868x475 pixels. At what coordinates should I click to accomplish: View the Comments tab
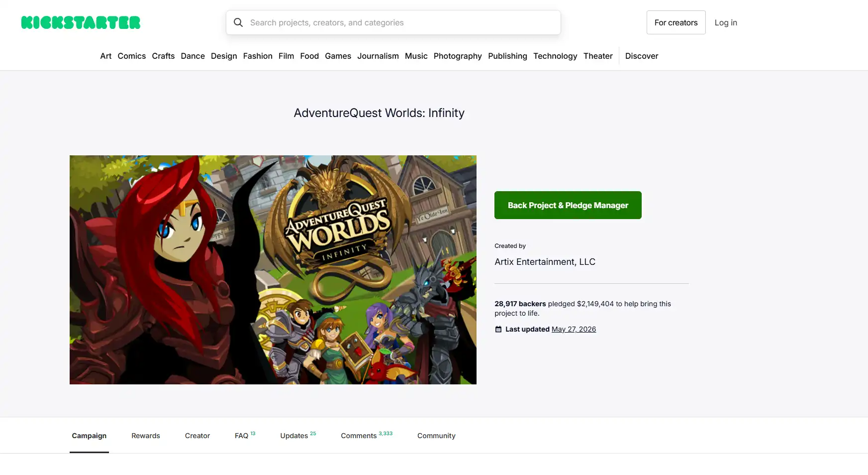[x=367, y=436]
